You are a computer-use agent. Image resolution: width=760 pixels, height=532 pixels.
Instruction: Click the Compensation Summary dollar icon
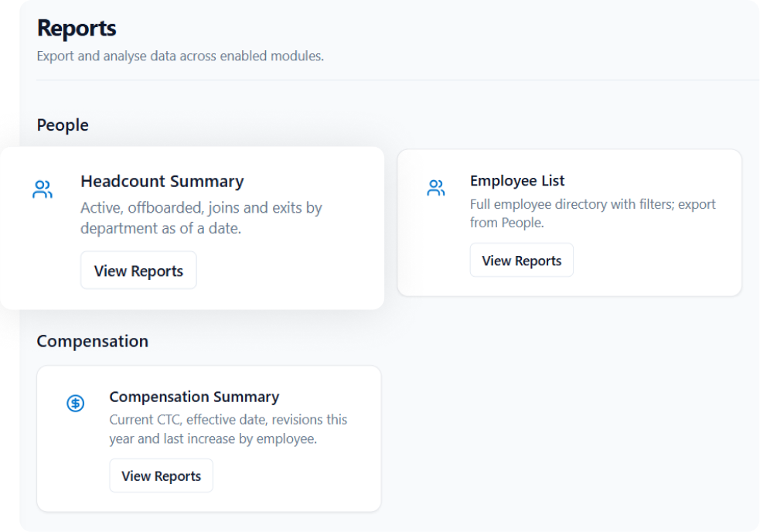tap(76, 403)
